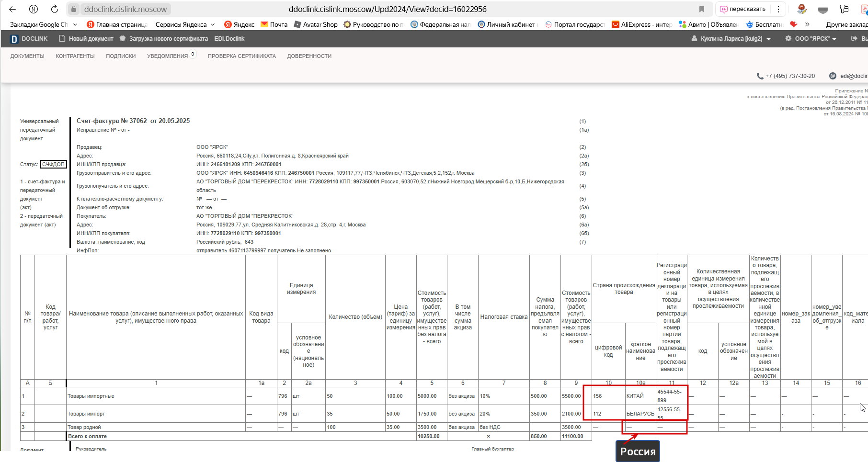Open the Avatar Shop bookmark
868x462 pixels.
click(x=316, y=24)
